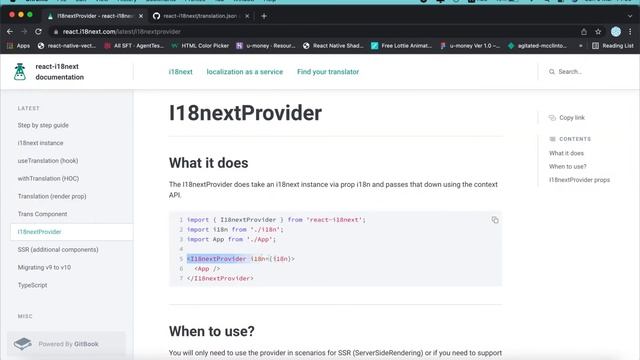Screen dimensions: 640x360
Task: Copy the code block with the copy icon
Action: [495, 220]
